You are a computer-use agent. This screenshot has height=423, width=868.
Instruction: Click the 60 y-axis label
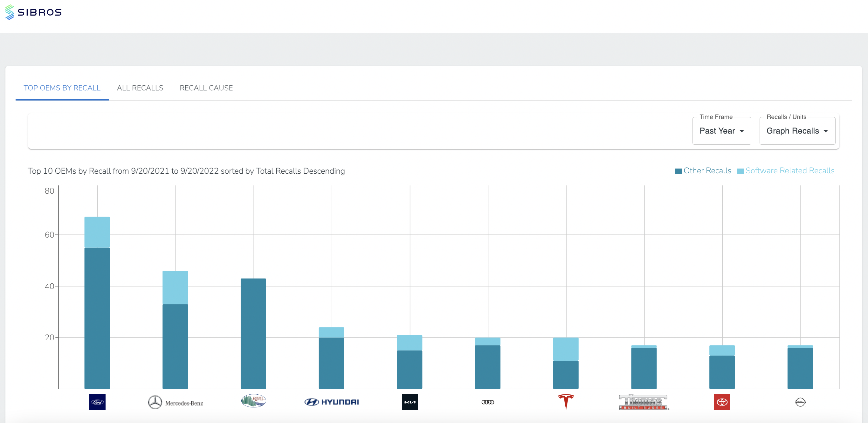[x=49, y=235]
